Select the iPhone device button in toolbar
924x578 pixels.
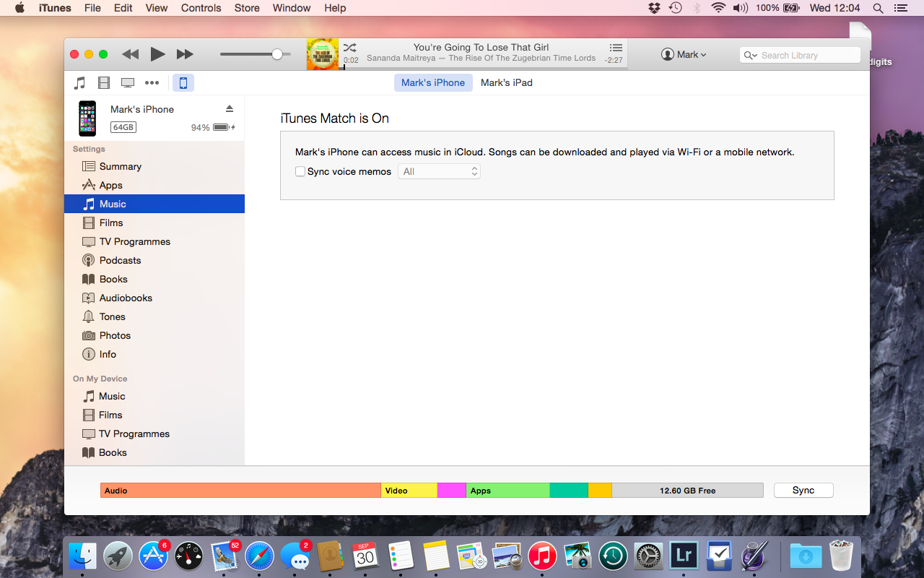tap(183, 82)
